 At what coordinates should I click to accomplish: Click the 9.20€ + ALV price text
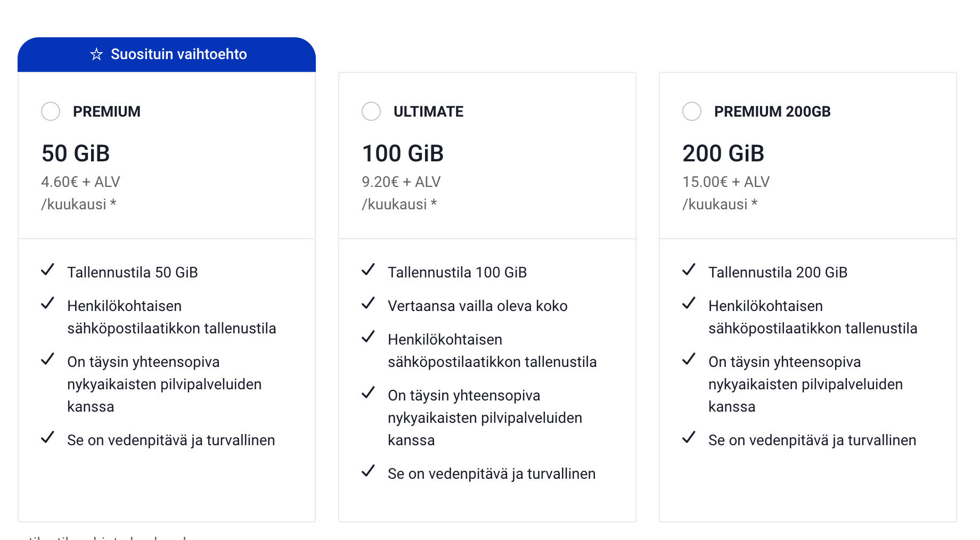click(x=401, y=182)
